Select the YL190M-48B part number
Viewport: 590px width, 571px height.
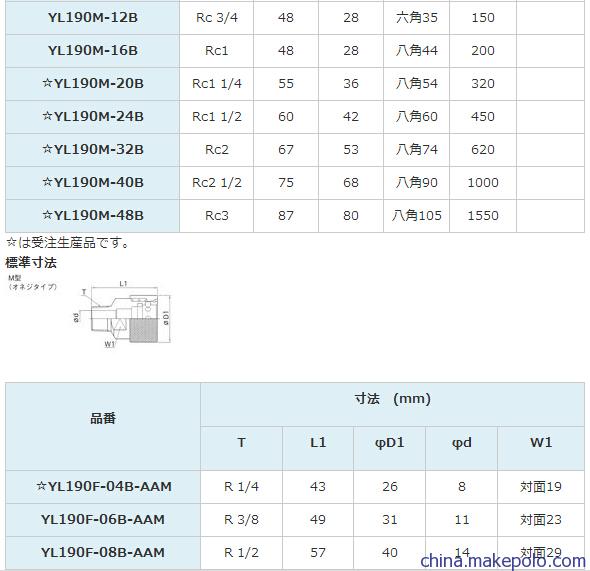click(x=93, y=216)
